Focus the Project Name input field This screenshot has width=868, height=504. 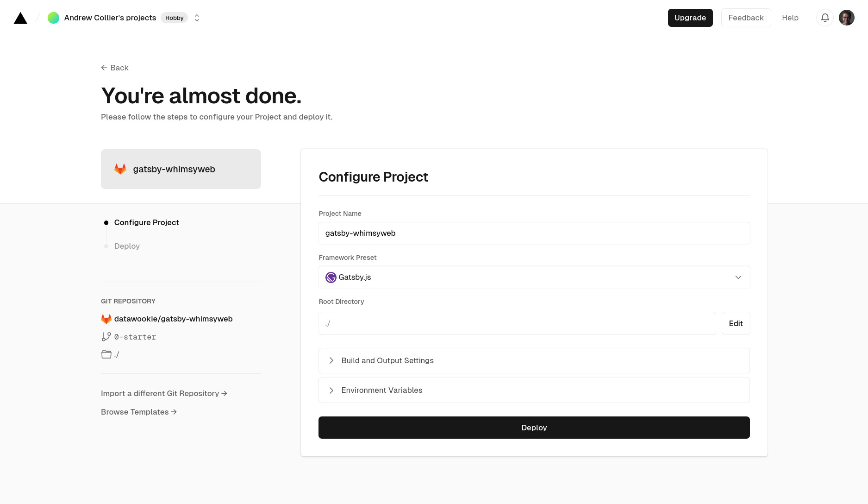click(534, 233)
